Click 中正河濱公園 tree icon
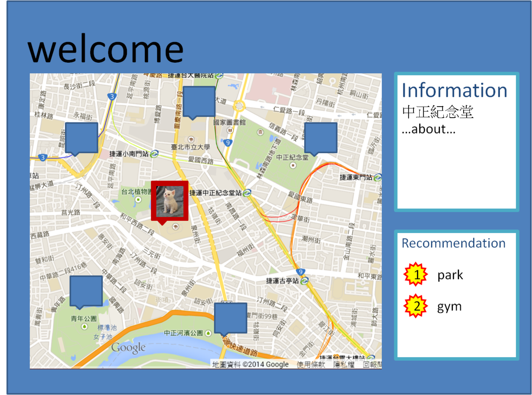This screenshot has width=532, height=395. (x=208, y=333)
